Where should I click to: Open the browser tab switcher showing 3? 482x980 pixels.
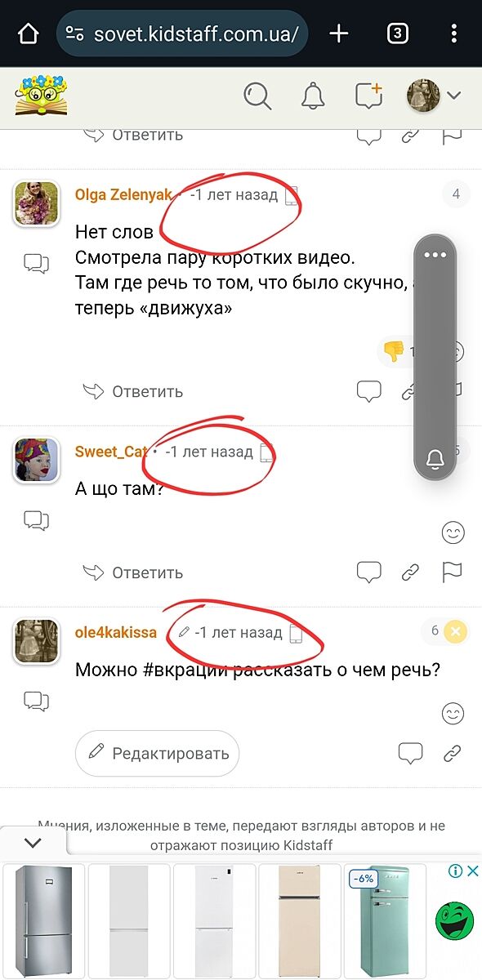click(397, 33)
